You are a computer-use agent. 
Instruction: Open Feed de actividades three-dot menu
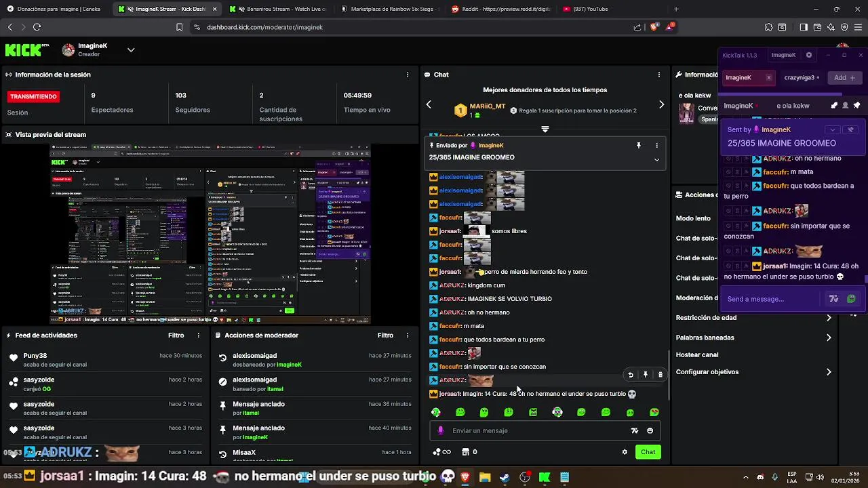point(199,335)
